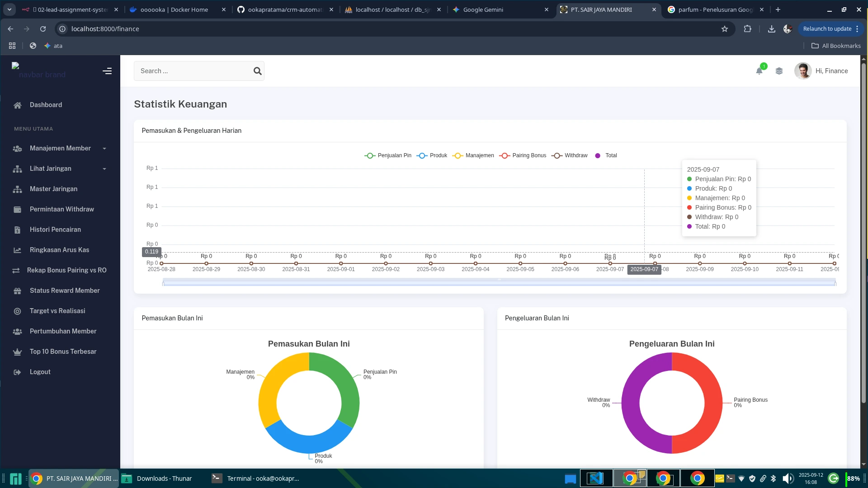Viewport: 868px width, 488px height.
Task: Expand the Lihat Jaringan submenu arrow
Action: tap(104, 169)
